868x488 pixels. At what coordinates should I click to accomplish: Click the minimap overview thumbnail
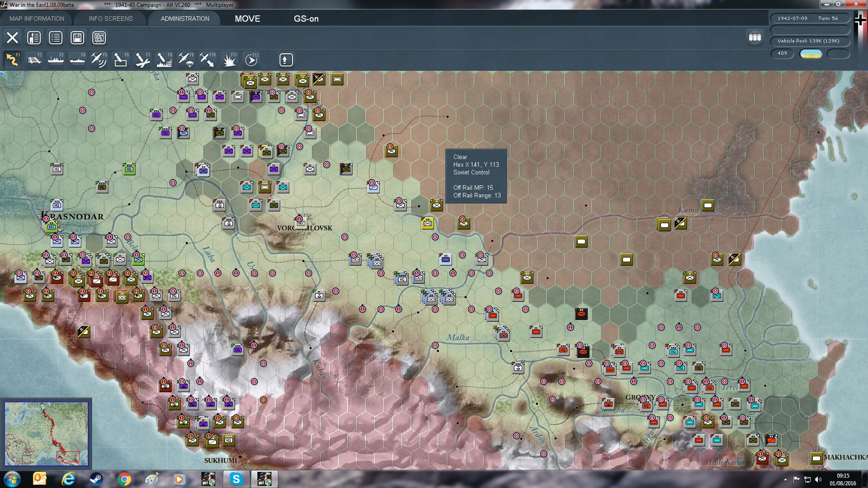[46, 433]
